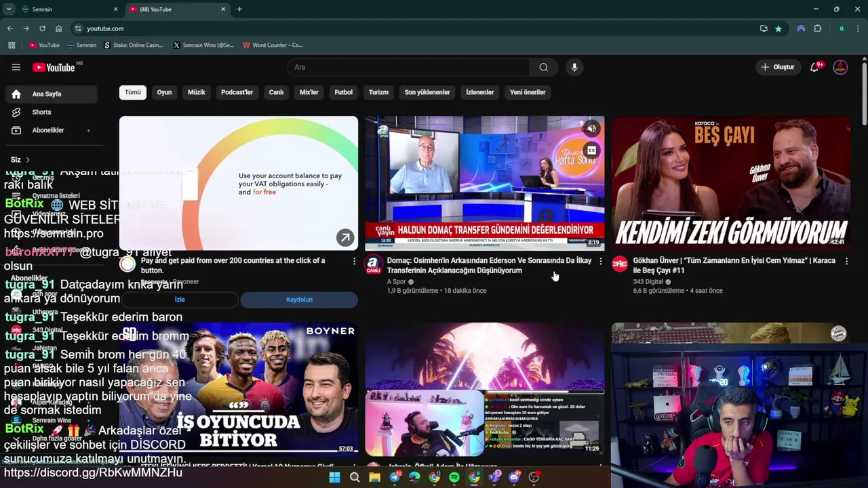Viewport: 868px width, 488px height.
Task: Click the YouTube search input field
Action: pos(409,67)
